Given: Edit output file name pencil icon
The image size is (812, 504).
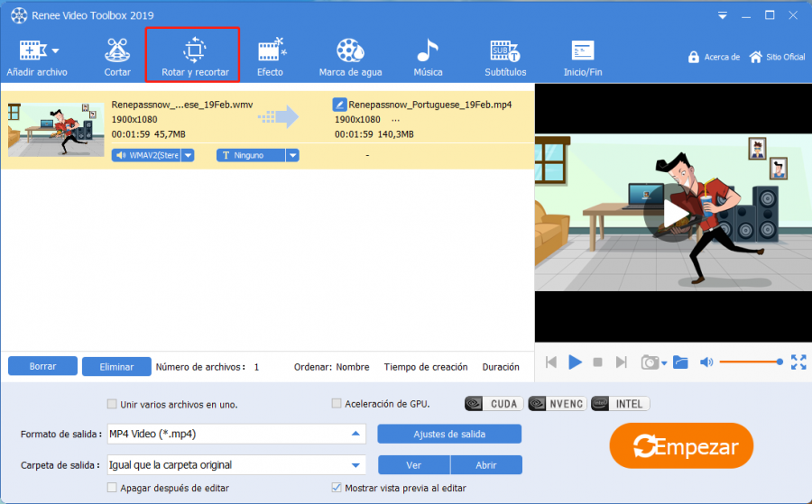Looking at the screenshot, I should 339,105.
